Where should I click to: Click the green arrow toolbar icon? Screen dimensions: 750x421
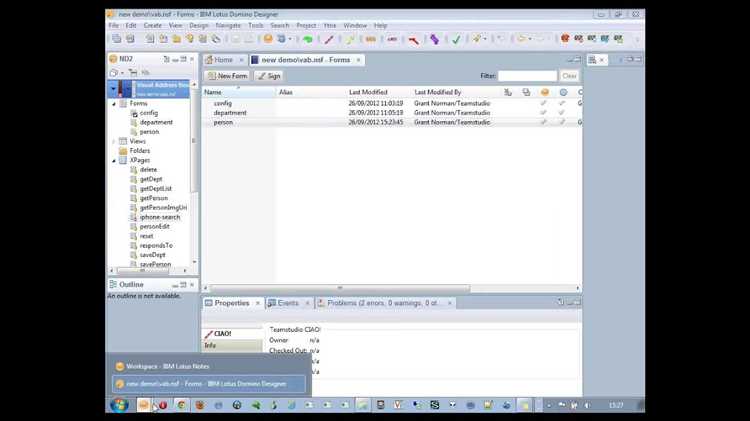tap(307, 39)
